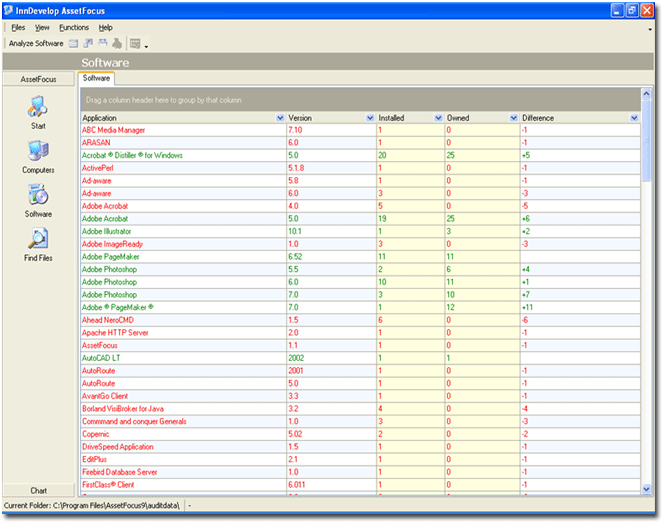Screen dimensions: 666x524
Task: Click the Current Folder status bar path
Action: coord(92,506)
